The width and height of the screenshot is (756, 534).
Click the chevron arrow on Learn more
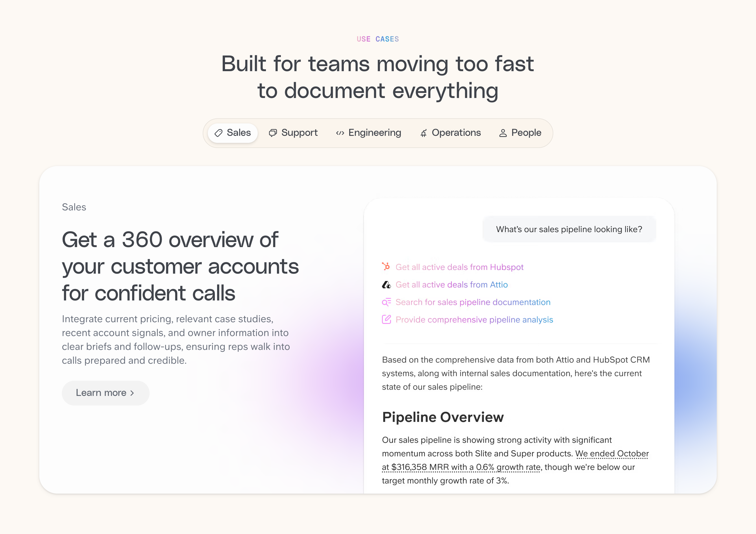(132, 393)
